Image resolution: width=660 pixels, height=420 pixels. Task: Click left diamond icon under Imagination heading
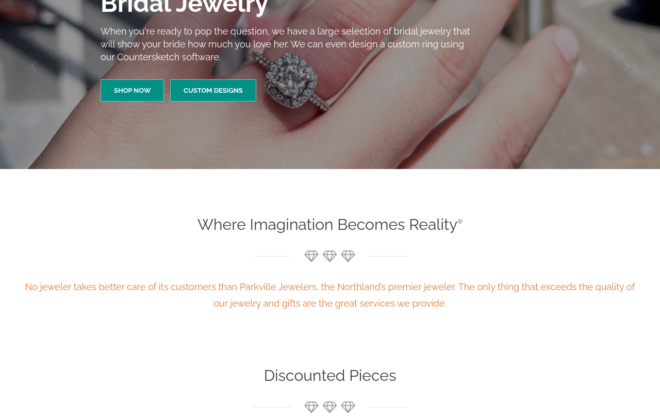point(311,256)
